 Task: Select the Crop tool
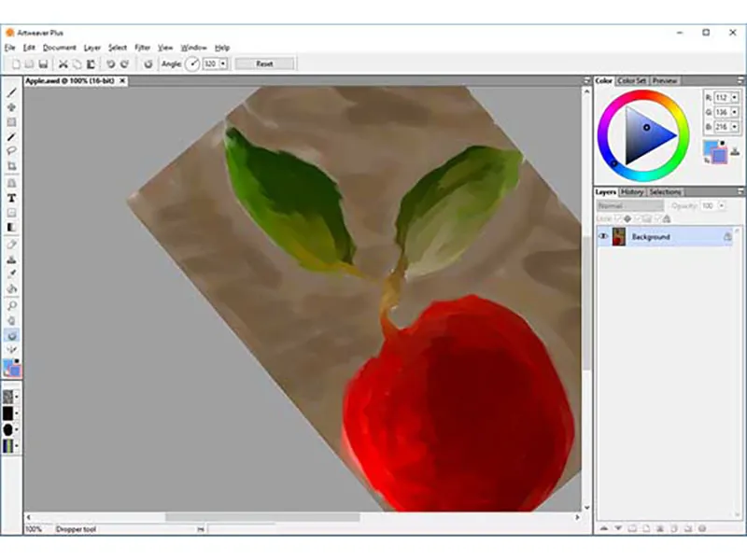11,166
